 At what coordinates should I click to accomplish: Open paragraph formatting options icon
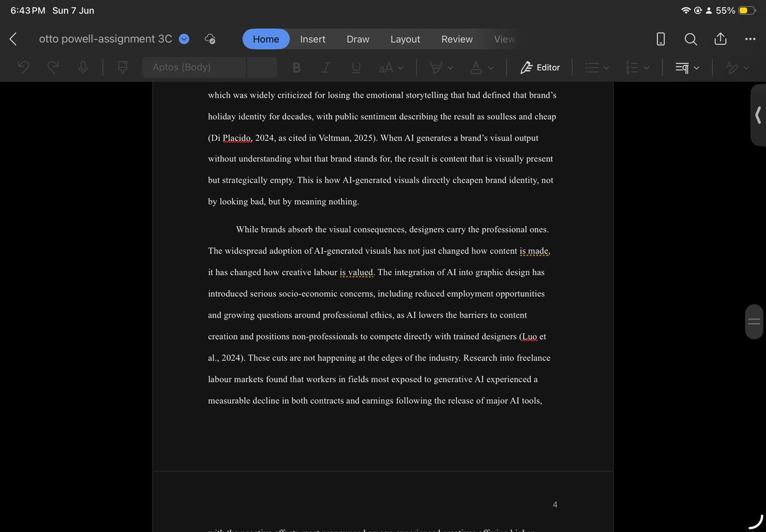682,67
